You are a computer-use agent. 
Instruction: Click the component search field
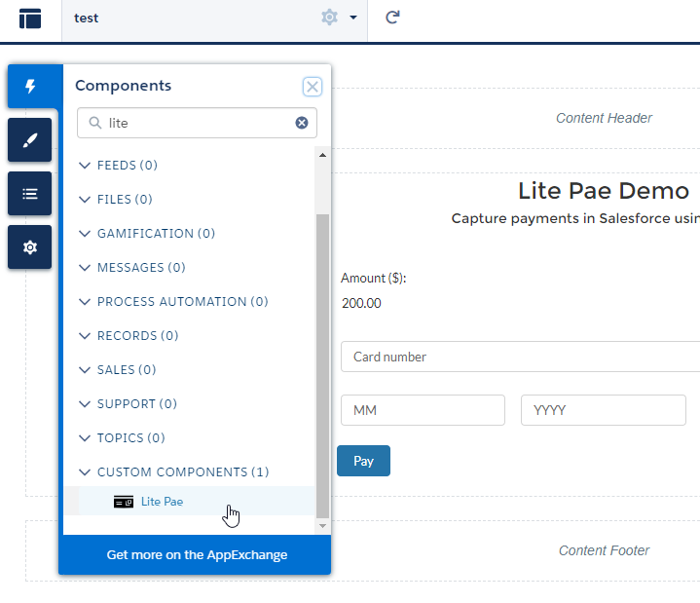coord(197,123)
